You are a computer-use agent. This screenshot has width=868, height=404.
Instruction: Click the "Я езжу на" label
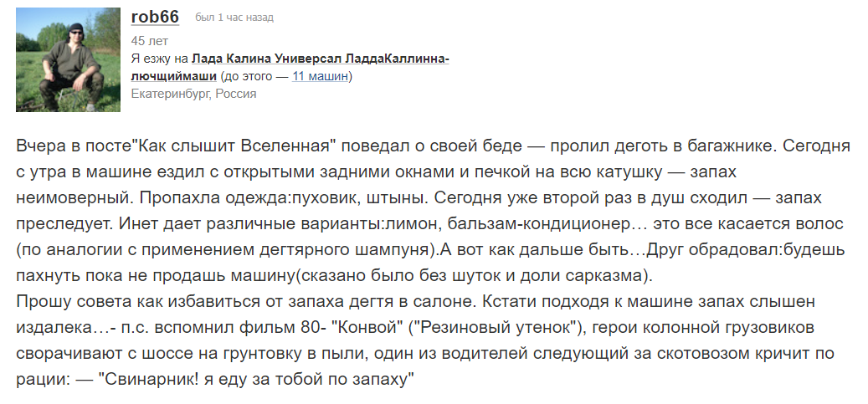[x=159, y=59]
